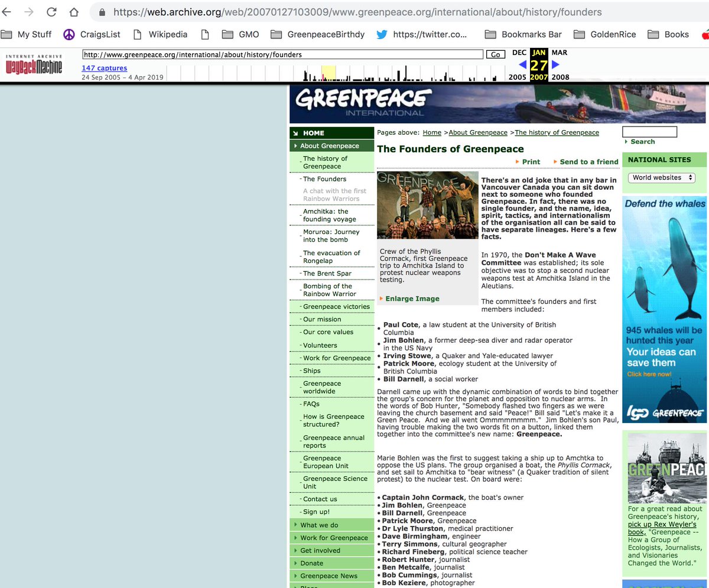
Task: Open The history of Greenpeace sidebar link
Action: coord(325,163)
